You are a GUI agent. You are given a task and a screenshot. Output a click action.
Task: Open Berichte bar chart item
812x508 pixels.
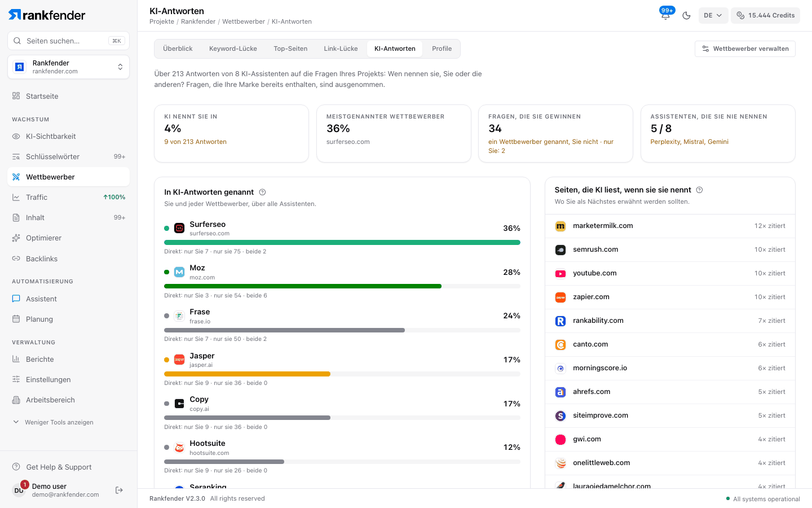click(x=68, y=359)
